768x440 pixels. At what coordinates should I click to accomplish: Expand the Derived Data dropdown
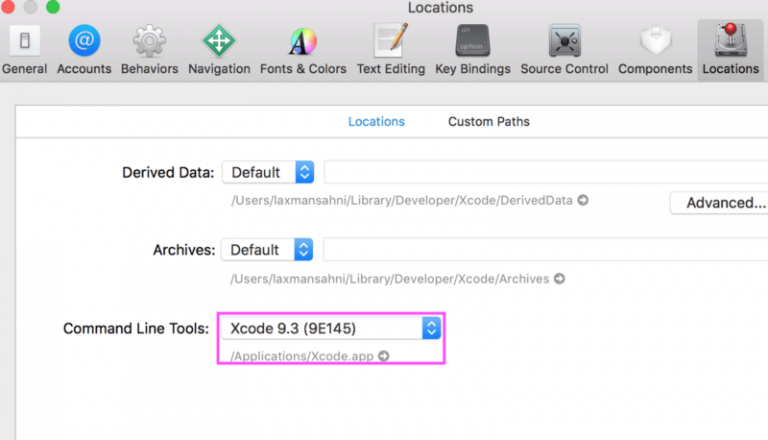tap(268, 172)
